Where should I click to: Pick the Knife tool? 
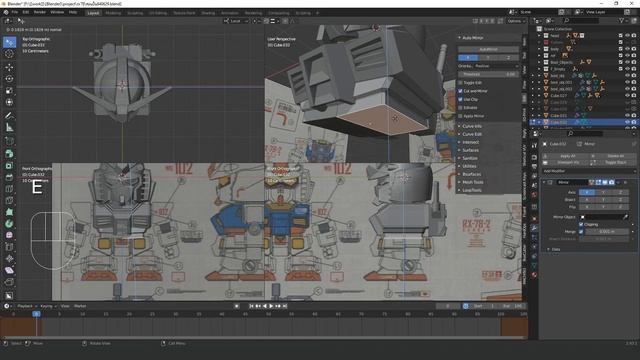9,200
